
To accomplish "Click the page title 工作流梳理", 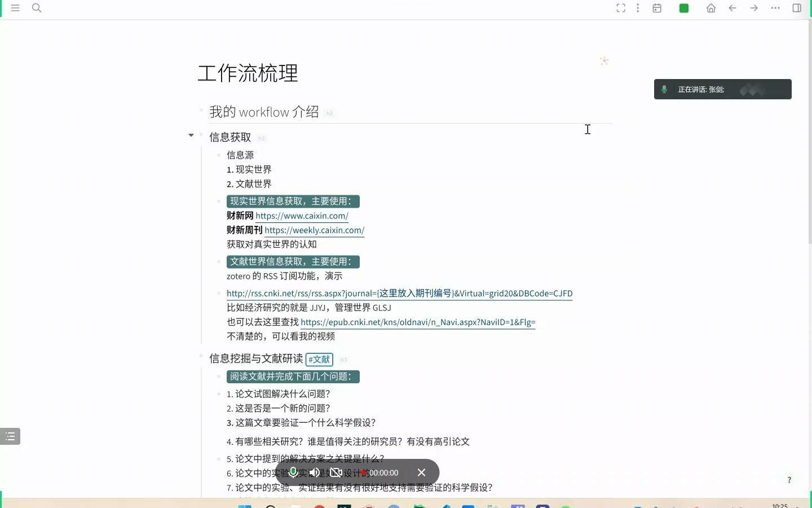I will click(x=248, y=73).
